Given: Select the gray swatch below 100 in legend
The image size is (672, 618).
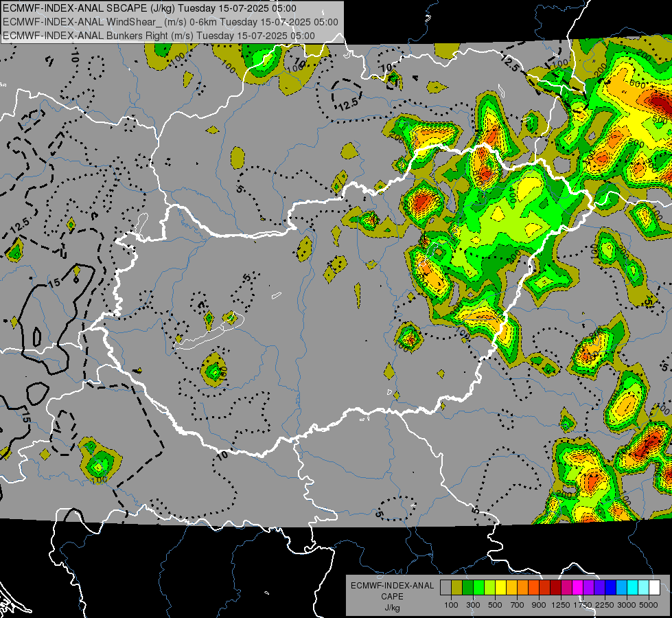Looking at the screenshot, I should pos(445,587).
